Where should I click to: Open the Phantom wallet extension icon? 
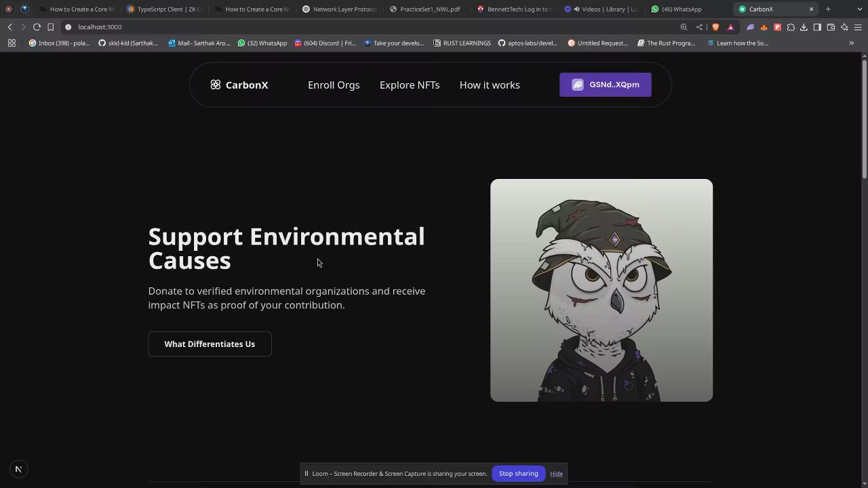(750, 27)
